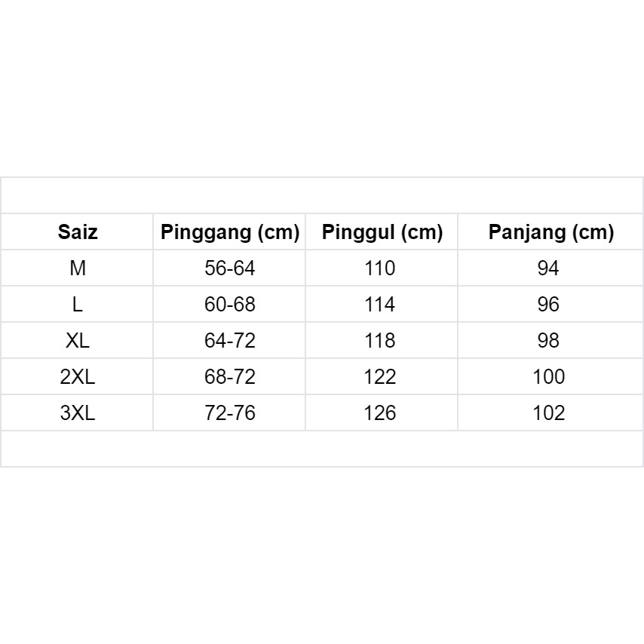This screenshot has height=644, width=644.
Task: Click hip value 110 cell
Action: click(x=379, y=268)
